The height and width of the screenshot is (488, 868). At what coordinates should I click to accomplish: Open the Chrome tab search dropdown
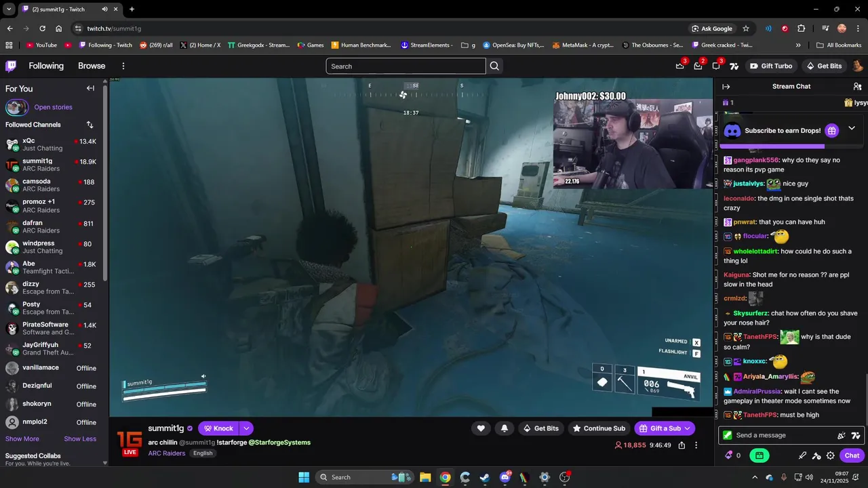(9, 9)
